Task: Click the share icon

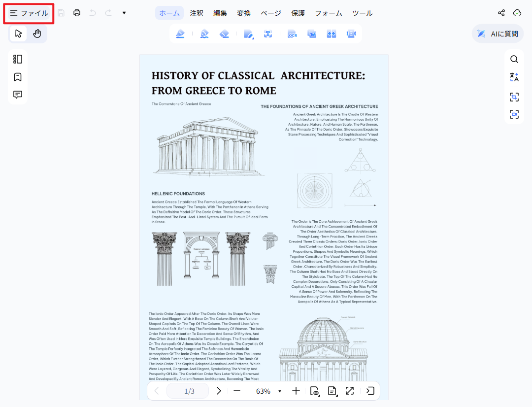Action: click(501, 13)
